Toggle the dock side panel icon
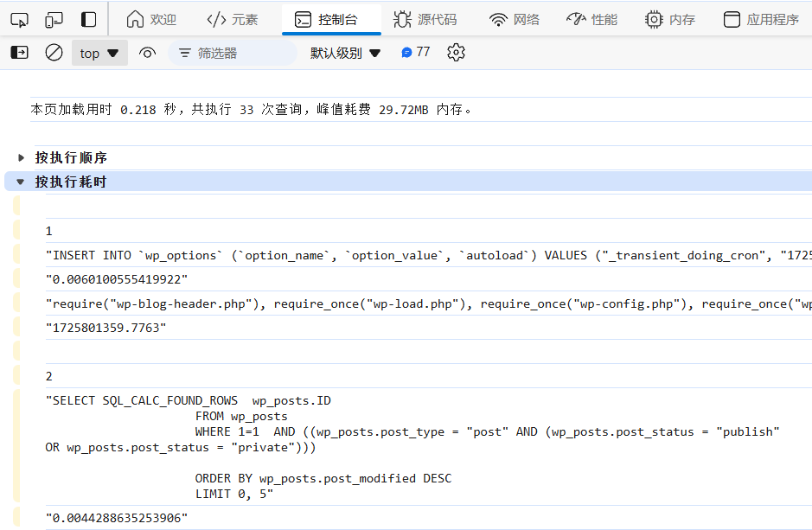Viewport: 812px width, 530px height. coord(88,20)
